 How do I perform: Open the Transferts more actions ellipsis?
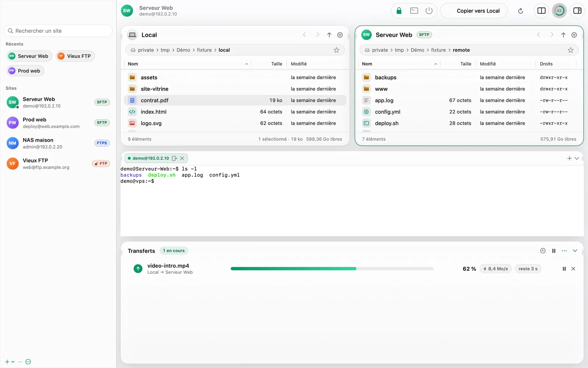564,251
